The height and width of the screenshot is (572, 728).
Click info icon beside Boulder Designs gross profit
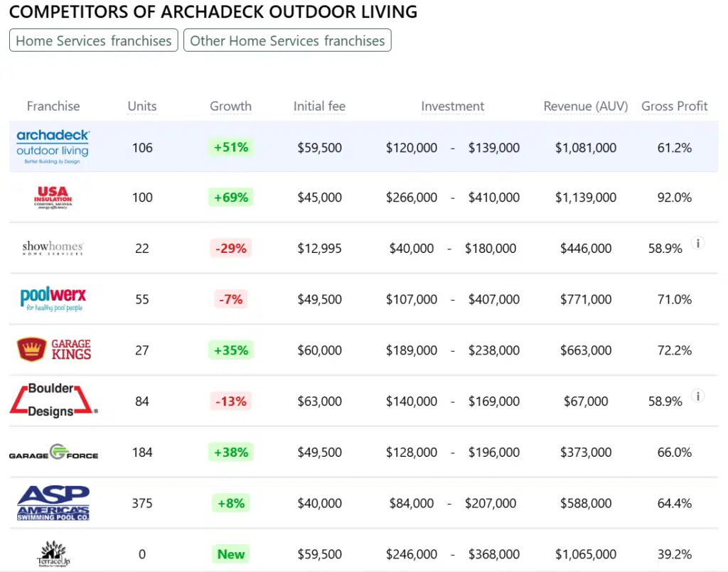click(698, 396)
